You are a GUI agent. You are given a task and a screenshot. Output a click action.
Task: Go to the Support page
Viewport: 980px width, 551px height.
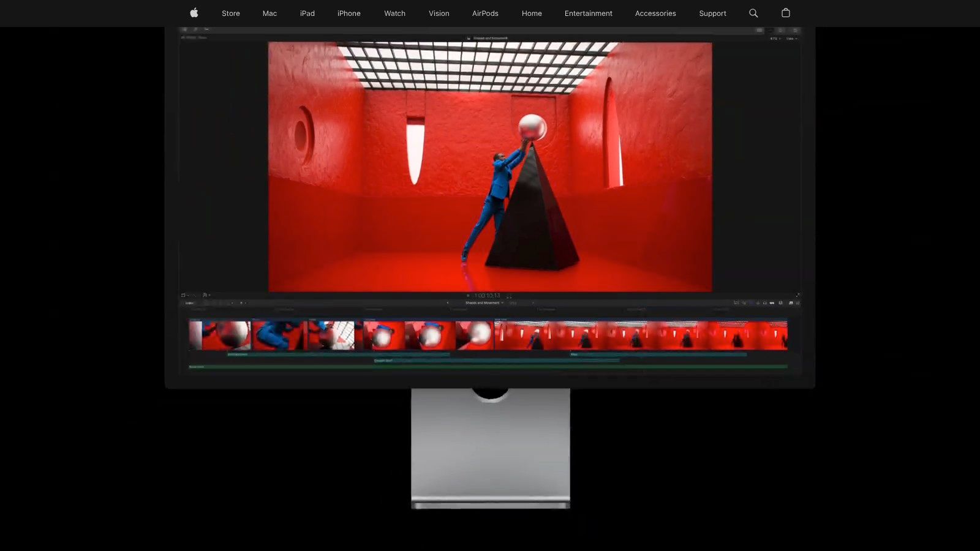713,13
